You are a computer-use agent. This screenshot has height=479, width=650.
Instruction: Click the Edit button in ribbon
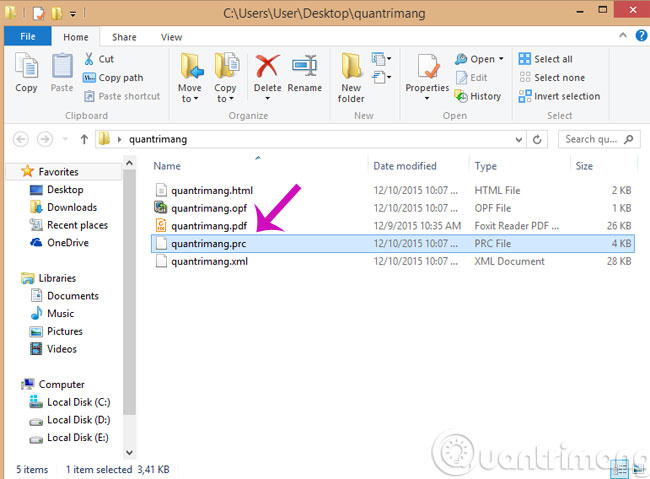pyautogui.click(x=471, y=78)
